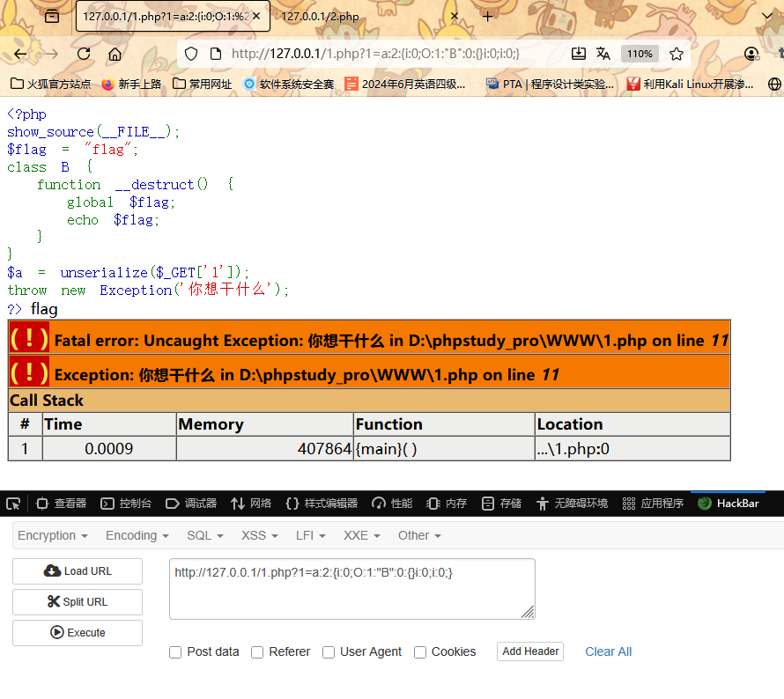Click the tracking protection shield icon
This screenshot has height=699, width=784.
click(x=191, y=54)
